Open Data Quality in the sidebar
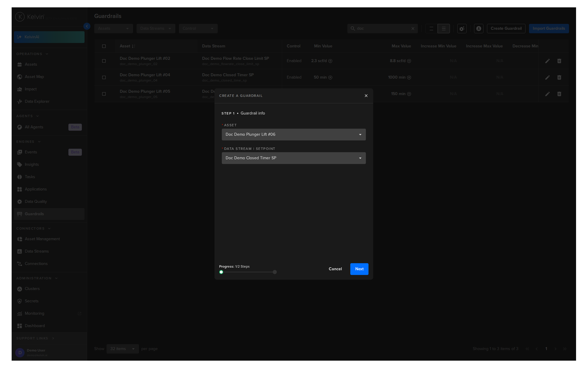Viewport: 588px width, 368px height. pos(49,202)
